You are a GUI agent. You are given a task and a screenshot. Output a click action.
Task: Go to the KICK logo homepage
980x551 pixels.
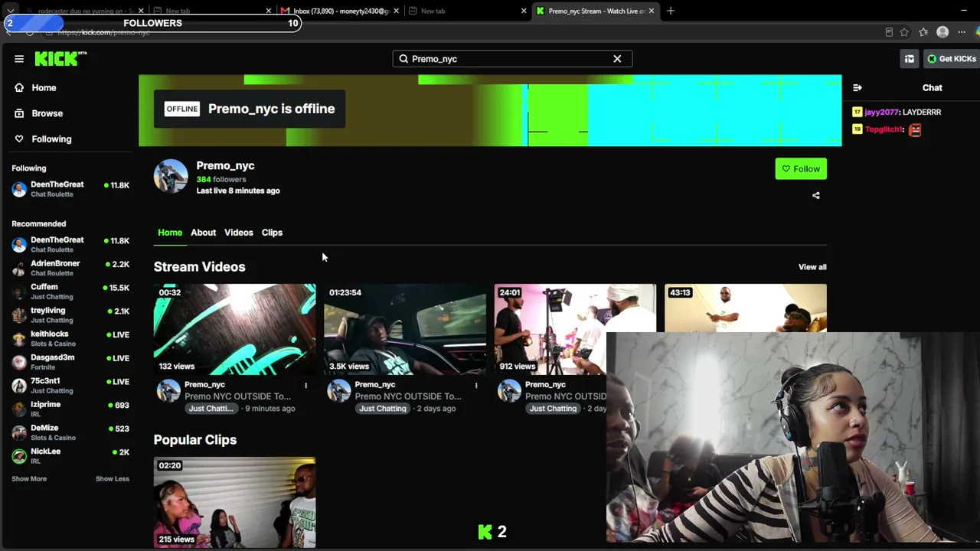click(x=61, y=58)
